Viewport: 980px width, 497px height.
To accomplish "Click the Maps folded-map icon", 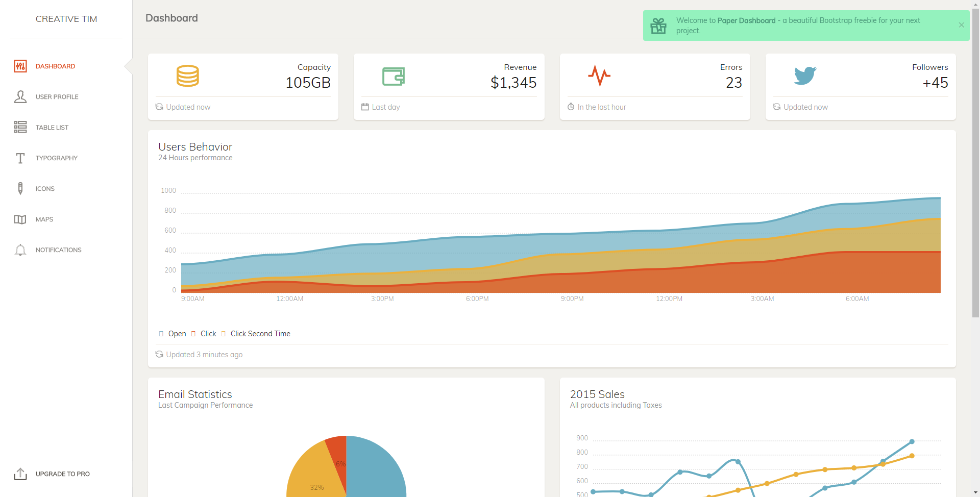I will [x=20, y=219].
